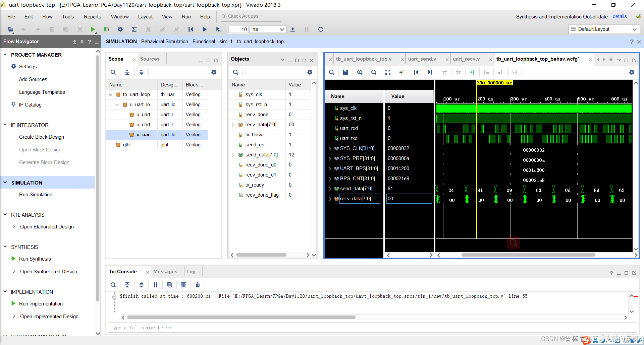Clear Tcl Console with trash icon
Image resolution: width=644 pixels, height=345 pixels.
[x=198, y=285]
